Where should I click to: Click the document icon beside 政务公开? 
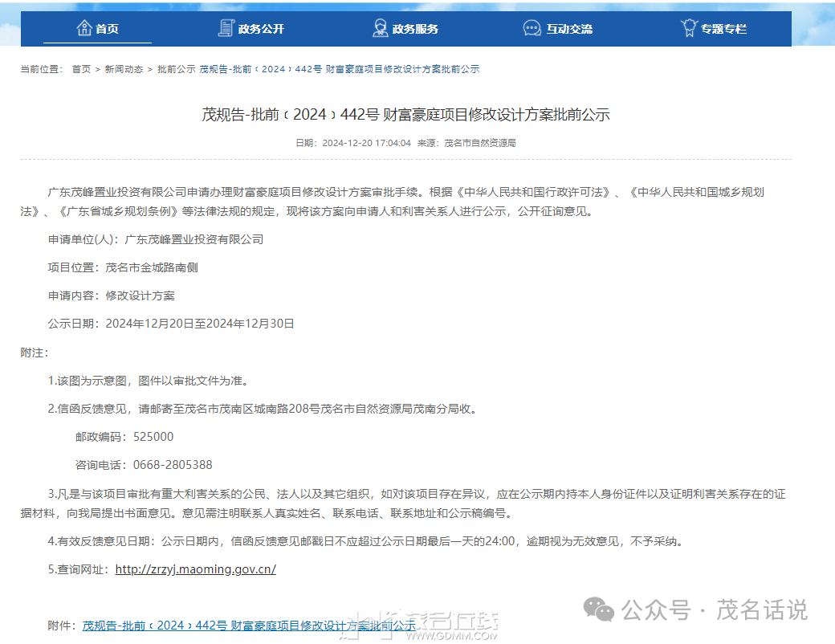point(226,27)
